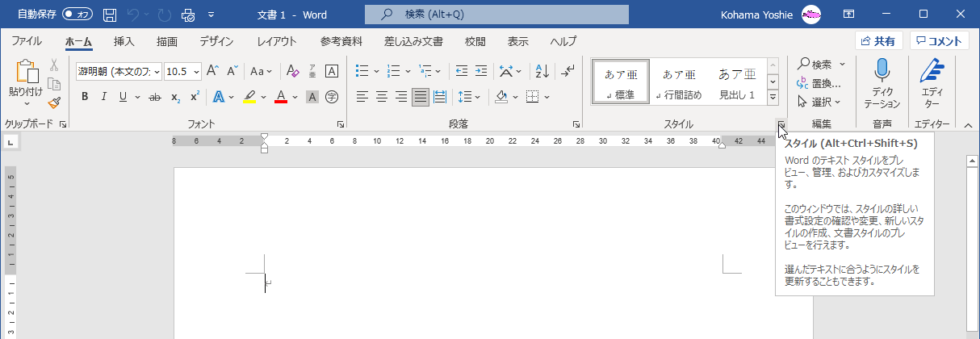The height and width of the screenshot is (339, 980).
Task: Open the numbered list dropdown arrow
Action: point(408,71)
